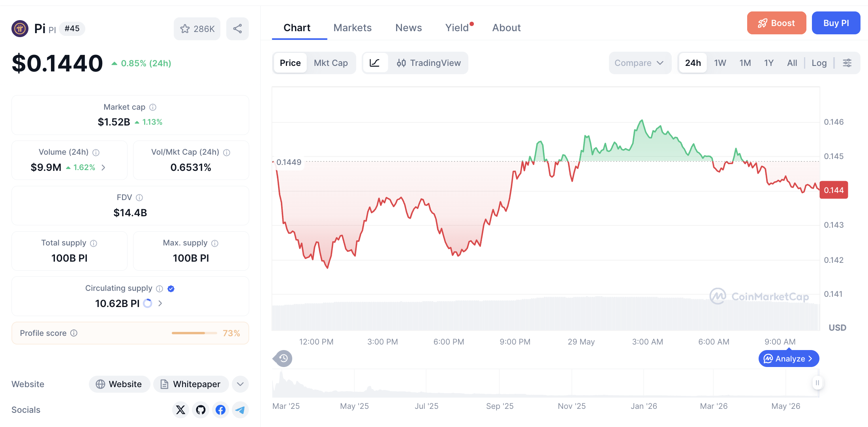
Task: Open FDV info icon
Action: pos(139,198)
